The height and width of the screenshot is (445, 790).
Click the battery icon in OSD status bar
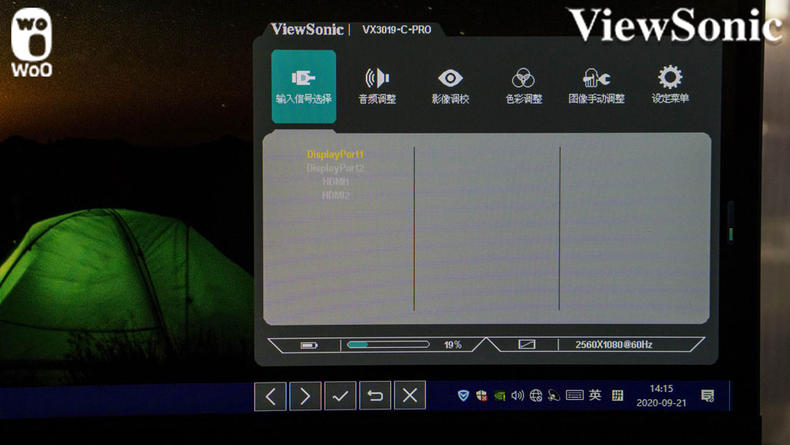click(309, 345)
